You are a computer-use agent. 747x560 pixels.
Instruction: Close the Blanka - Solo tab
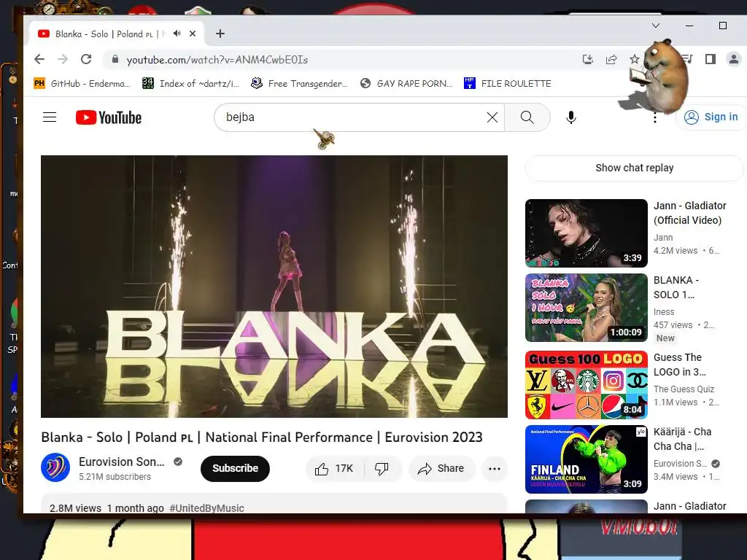(x=193, y=34)
